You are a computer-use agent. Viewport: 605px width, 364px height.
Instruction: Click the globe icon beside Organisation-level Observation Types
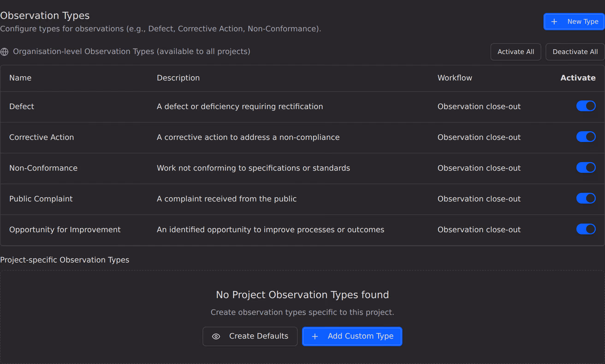[x=5, y=52]
